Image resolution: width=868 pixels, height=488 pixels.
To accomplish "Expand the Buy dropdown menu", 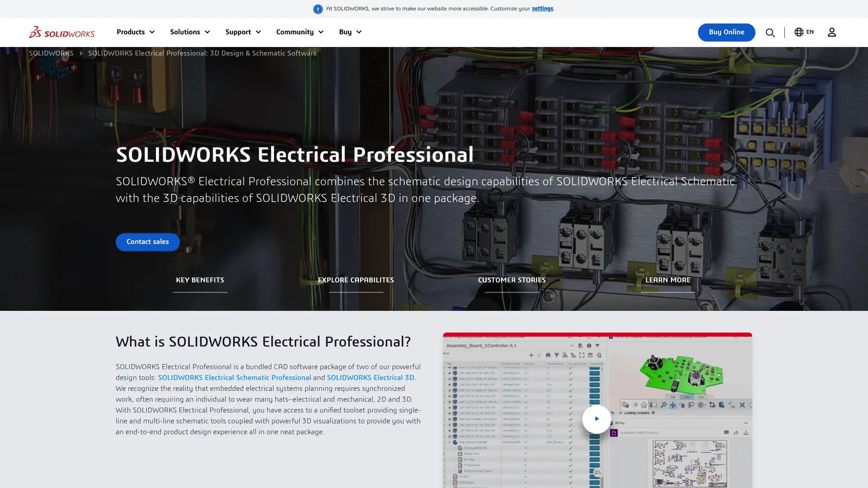I will [350, 32].
